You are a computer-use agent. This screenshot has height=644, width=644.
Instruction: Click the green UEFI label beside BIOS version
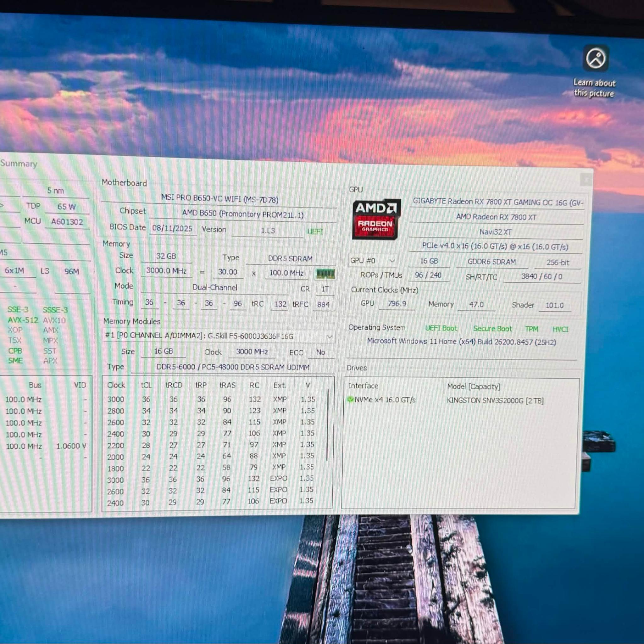[x=315, y=231]
